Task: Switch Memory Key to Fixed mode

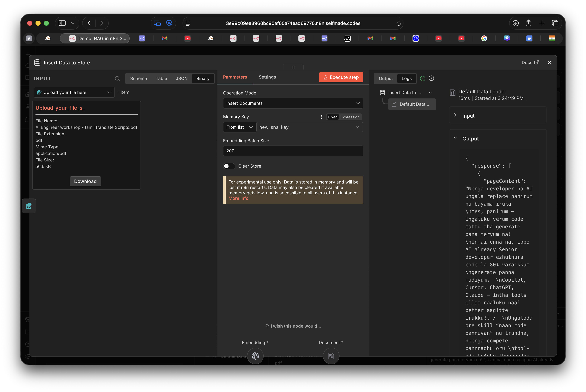Action: [x=333, y=117]
